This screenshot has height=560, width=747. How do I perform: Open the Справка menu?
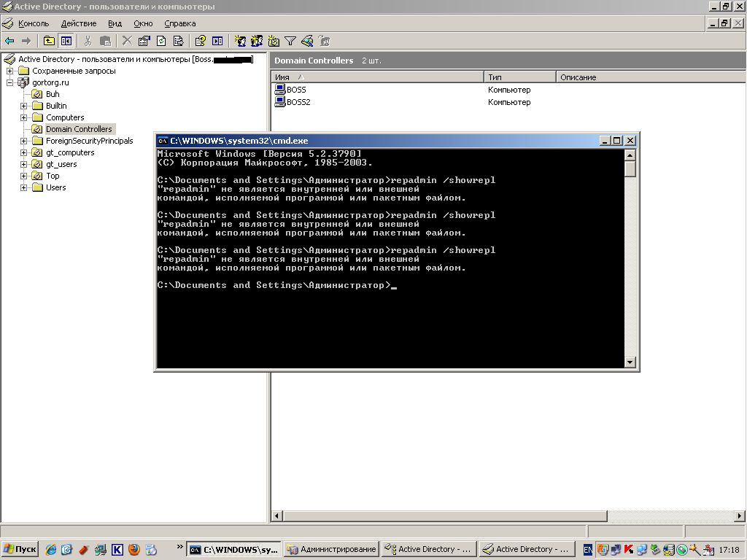click(x=179, y=23)
